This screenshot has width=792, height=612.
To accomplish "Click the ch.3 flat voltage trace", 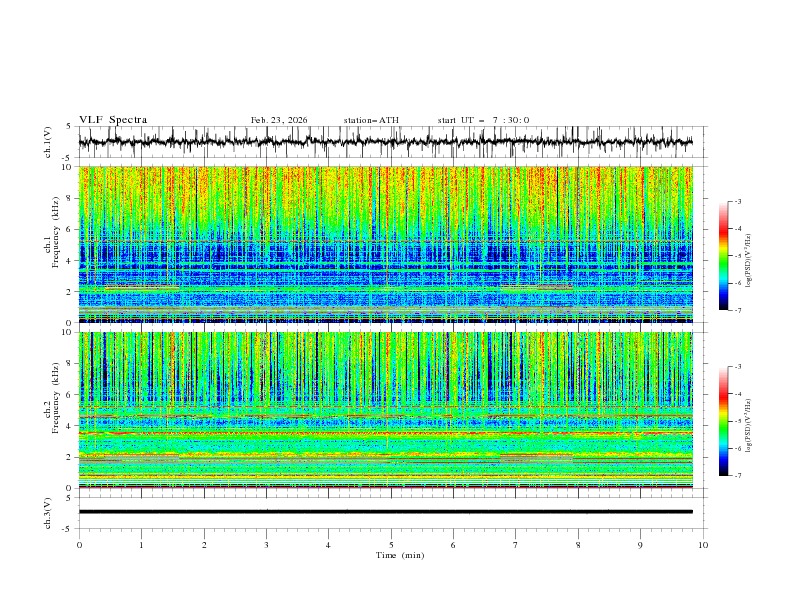I will [x=385, y=512].
